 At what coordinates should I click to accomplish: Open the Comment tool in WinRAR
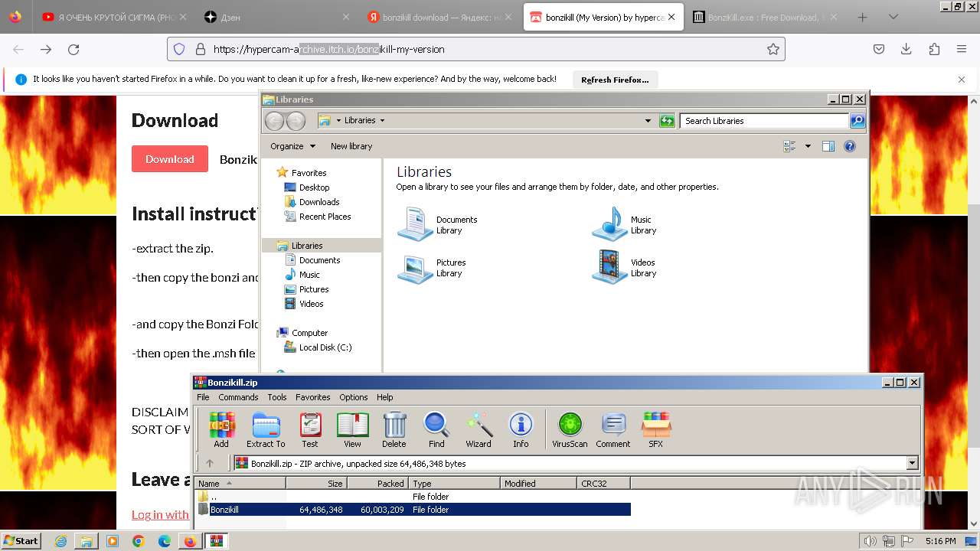pos(613,429)
